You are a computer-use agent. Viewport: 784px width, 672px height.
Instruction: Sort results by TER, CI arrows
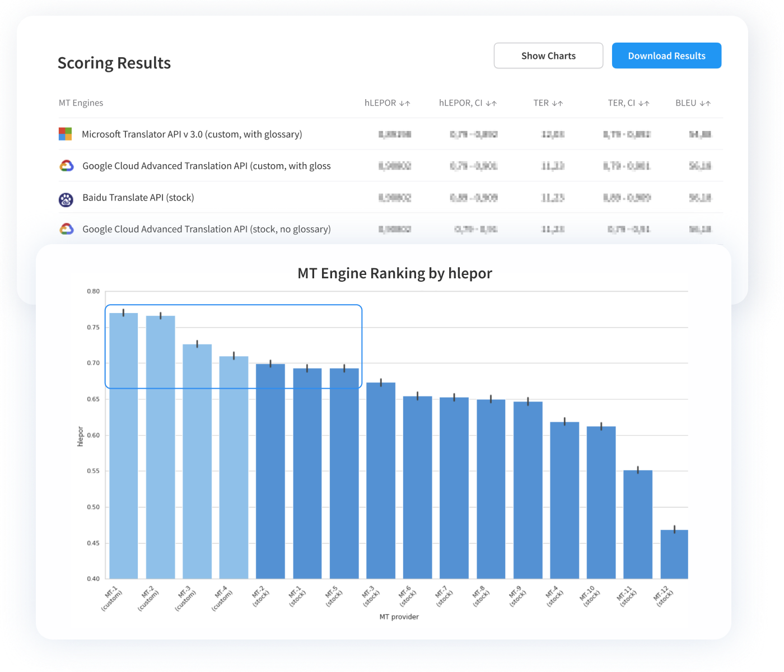[644, 103]
